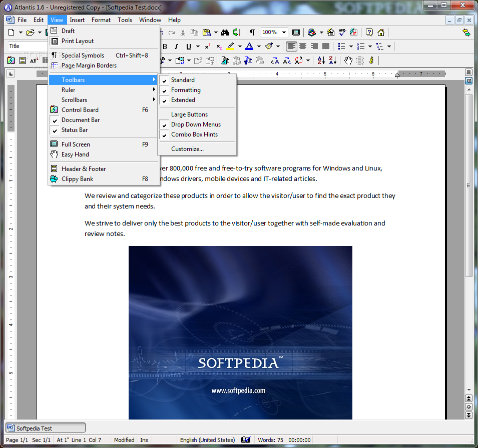
Task: Open the underline style dropdown arrow
Action: (198, 46)
